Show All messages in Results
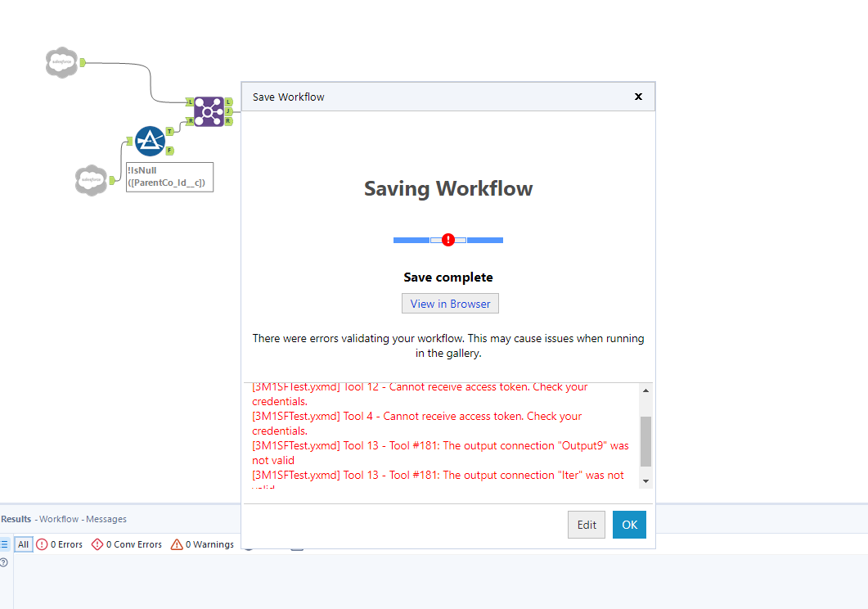Screen dimensions: 868x609 23,544
